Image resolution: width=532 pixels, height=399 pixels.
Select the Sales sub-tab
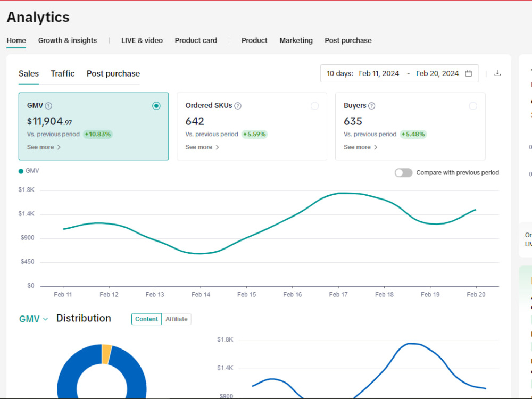[x=29, y=73]
